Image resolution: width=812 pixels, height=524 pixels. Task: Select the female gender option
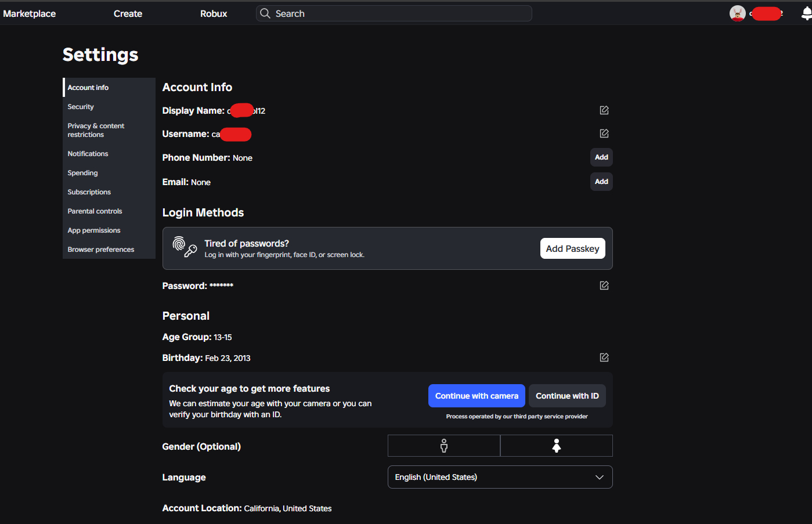tap(557, 446)
